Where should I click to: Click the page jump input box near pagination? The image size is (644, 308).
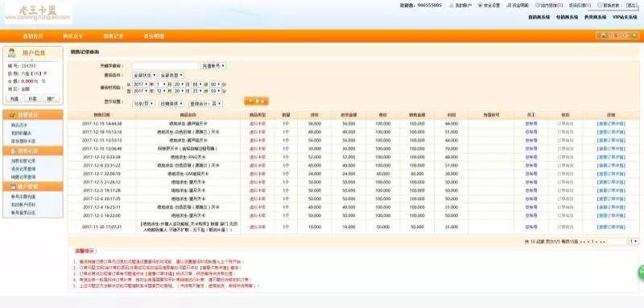pos(617,242)
